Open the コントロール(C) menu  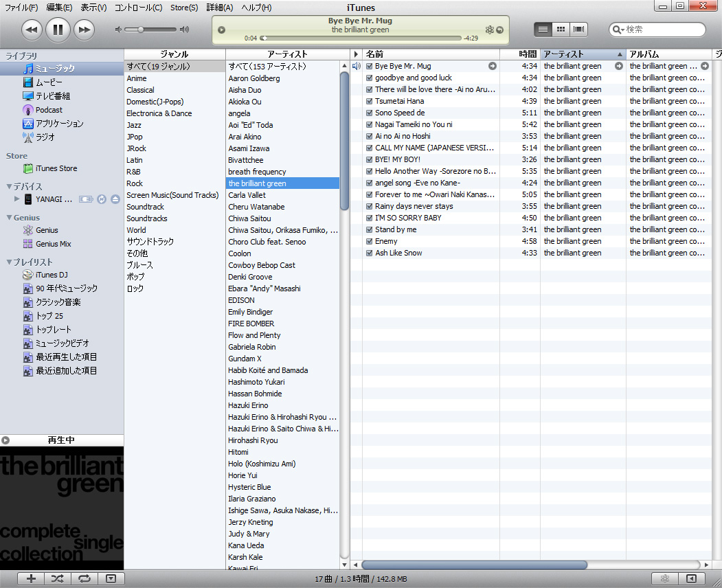(x=139, y=8)
